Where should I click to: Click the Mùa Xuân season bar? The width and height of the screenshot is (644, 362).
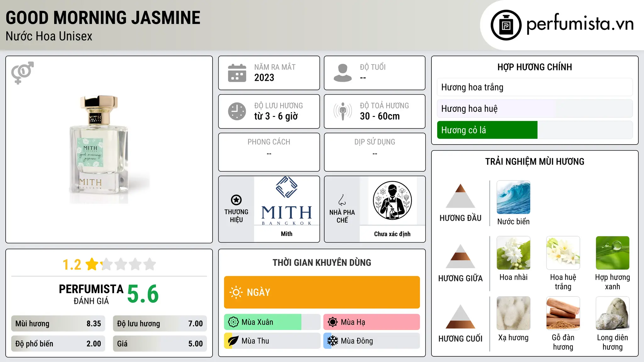tap(272, 322)
